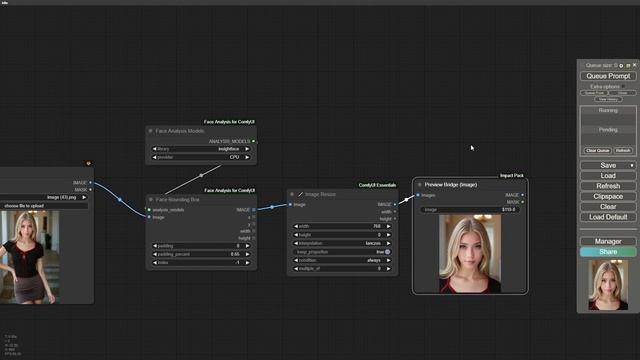Open the condition always combo
640x360 pixels.
coord(342,260)
